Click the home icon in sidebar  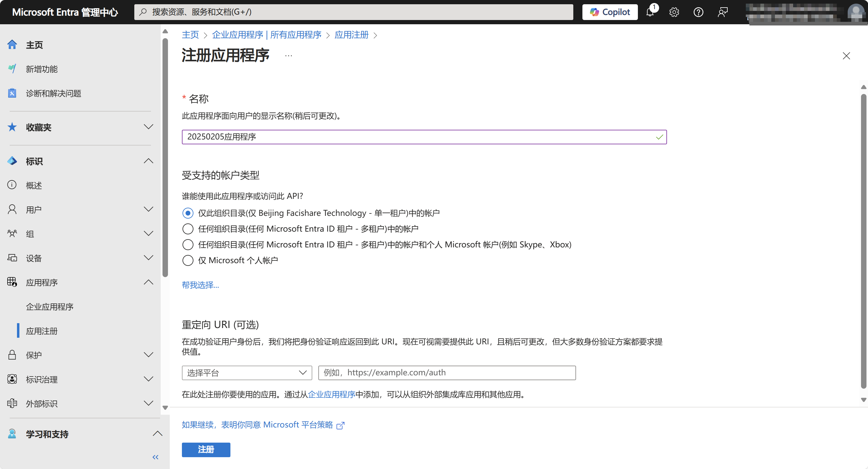[12, 45]
